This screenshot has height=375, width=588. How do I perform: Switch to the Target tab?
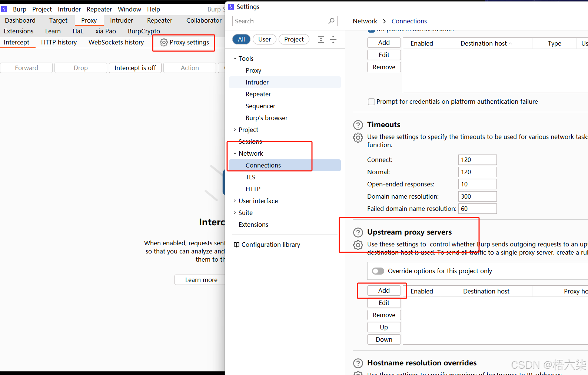[x=58, y=20]
